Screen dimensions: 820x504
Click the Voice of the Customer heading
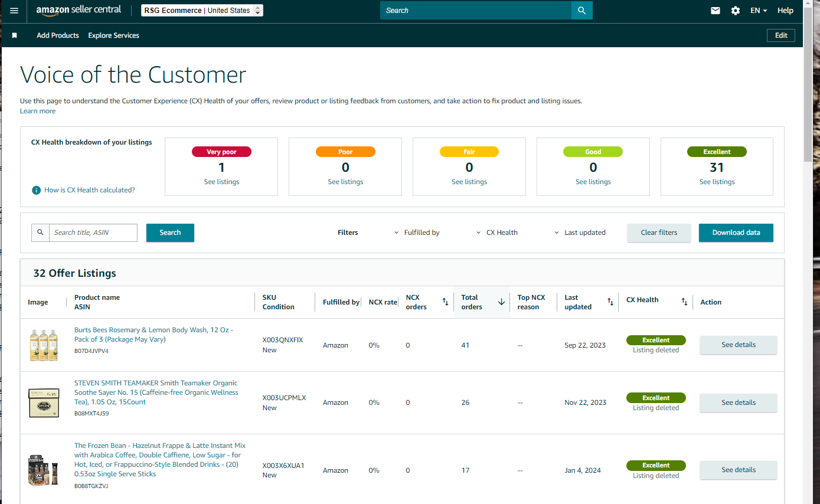click(x=133, y=75)
